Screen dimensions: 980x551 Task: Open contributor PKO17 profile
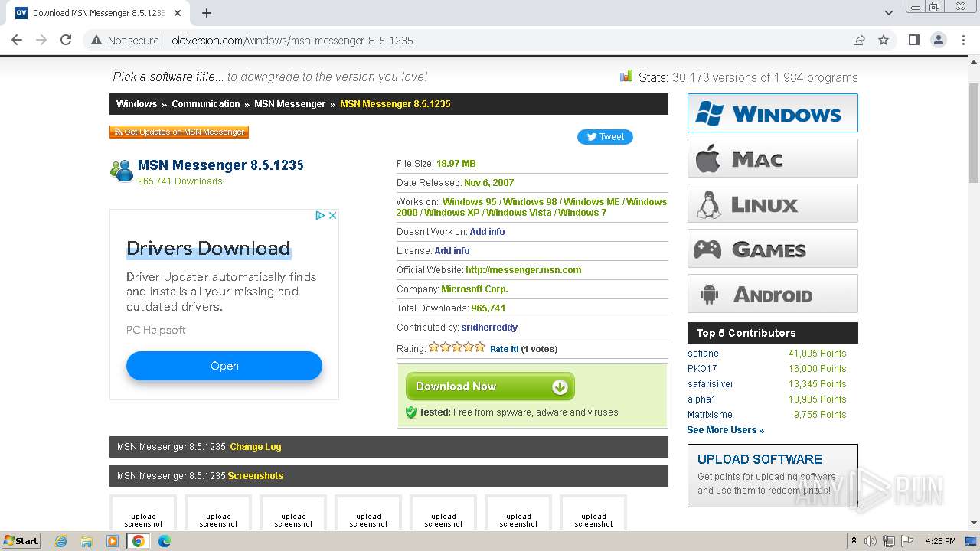point(702,369)
